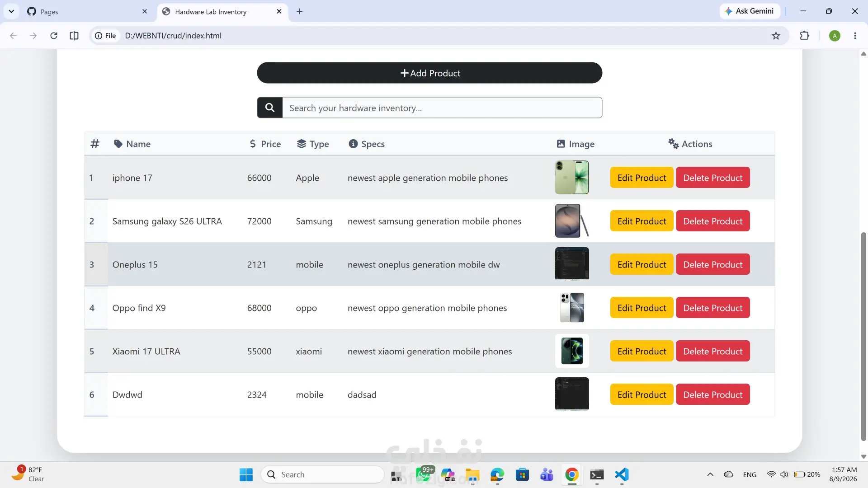Viewport: 868px width, 488px height.
Task: Delete the Samsung galaxy S26 ULTRA product
Action: pos(713,221)
